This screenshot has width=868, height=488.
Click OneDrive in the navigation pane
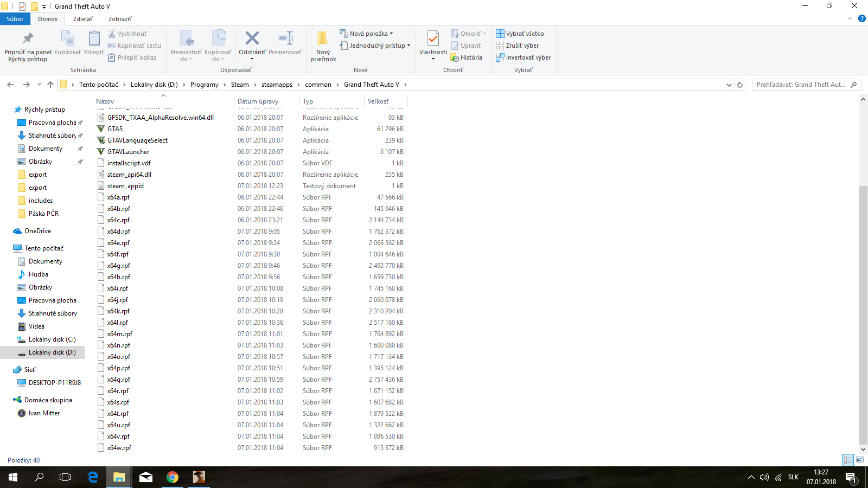pyautogui.click(x=37, y=231)
